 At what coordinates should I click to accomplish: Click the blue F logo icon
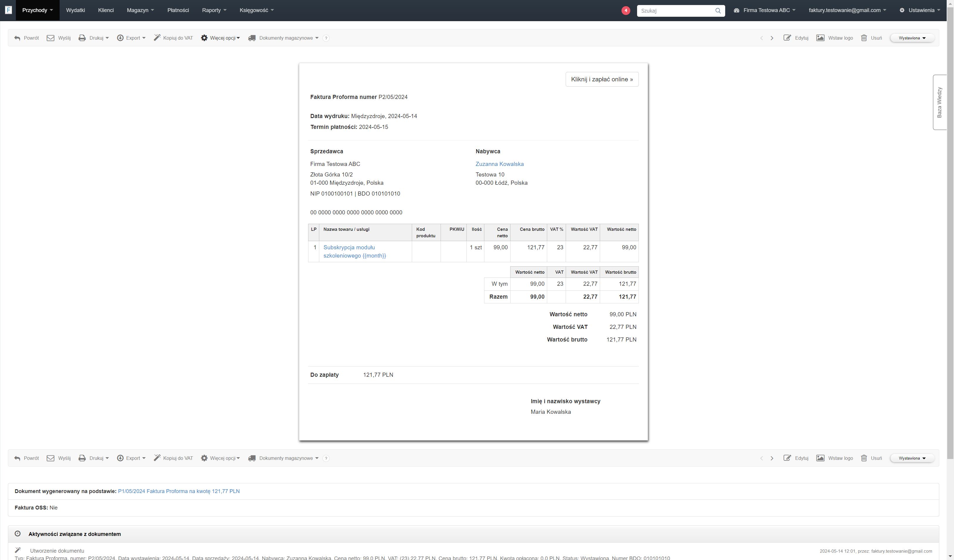pos(8,10)
